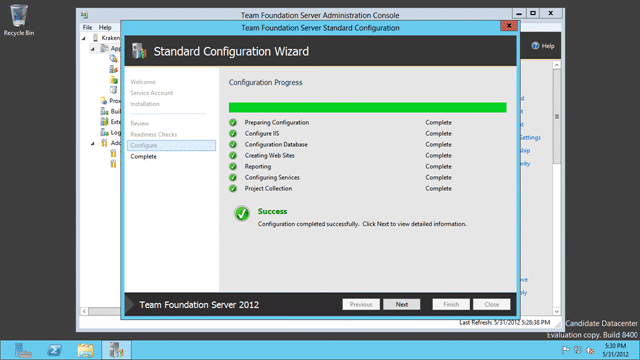Viewport: 640px width, 360px height.
Task: Click the console vertical scrollbar up arrow
Action: (x=557, y=65)
